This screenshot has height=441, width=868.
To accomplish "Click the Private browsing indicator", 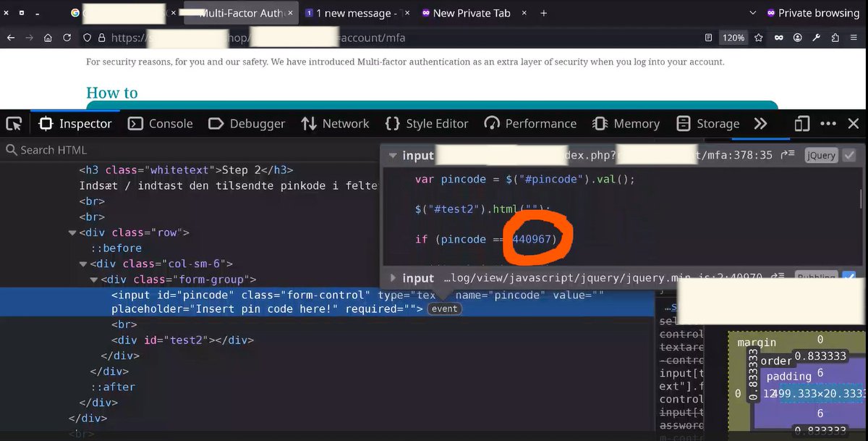I will [x=812, y=13].
